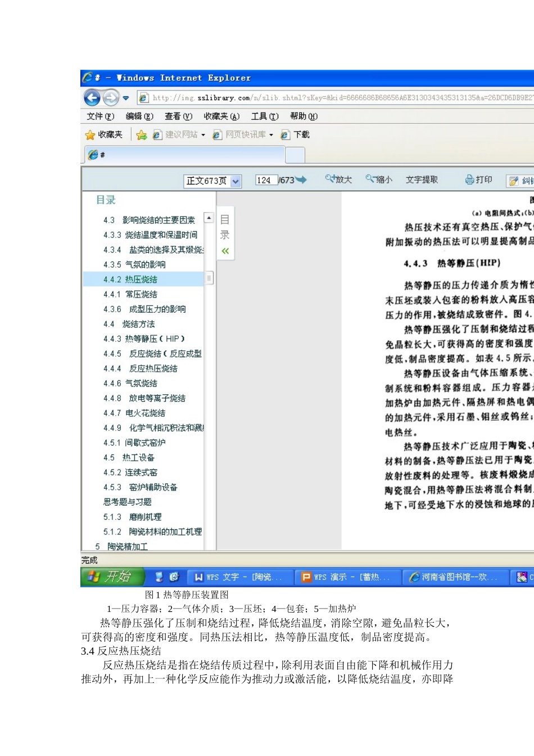The height and width of the screenshot is (756, 534).
Task: Click the 纠错 edit icon button
Action: tap(521, 181)
